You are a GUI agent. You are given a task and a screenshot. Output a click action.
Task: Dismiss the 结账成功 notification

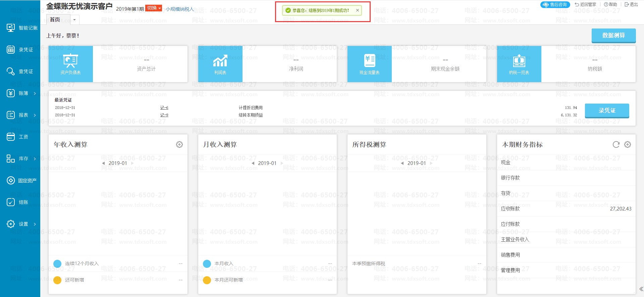358,10
